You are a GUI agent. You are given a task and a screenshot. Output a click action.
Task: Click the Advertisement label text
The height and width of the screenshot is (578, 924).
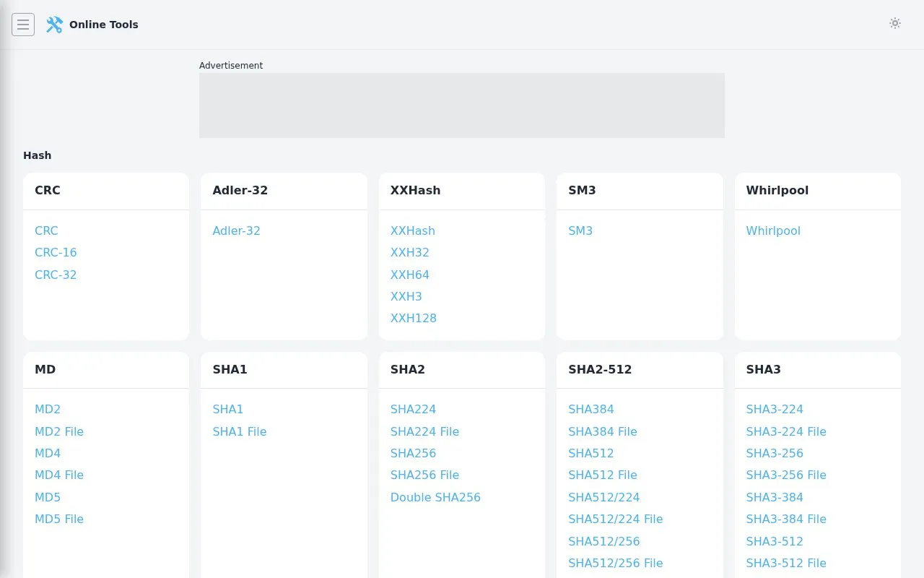click(231, 65)
